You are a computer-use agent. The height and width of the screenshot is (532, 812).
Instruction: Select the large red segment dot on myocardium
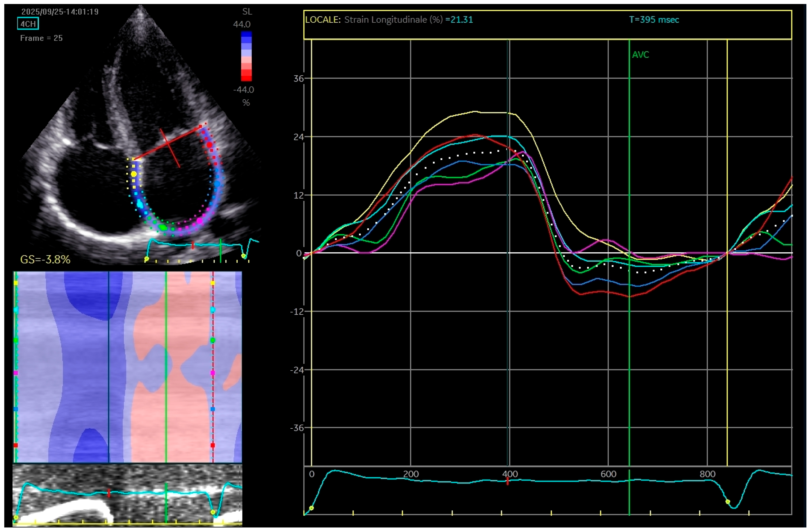pos(209,145)
